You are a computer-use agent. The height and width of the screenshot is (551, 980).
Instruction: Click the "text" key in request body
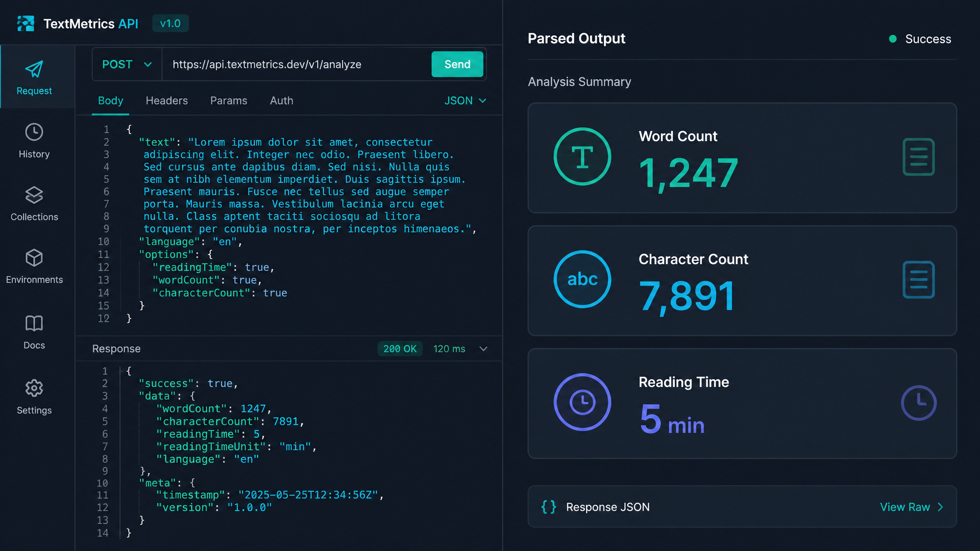tap(157, 143)
